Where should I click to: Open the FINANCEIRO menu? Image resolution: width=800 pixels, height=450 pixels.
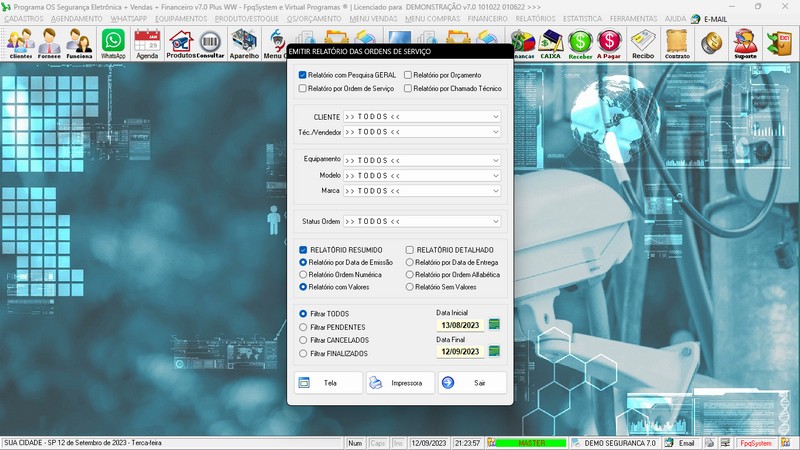pos(487,18)
